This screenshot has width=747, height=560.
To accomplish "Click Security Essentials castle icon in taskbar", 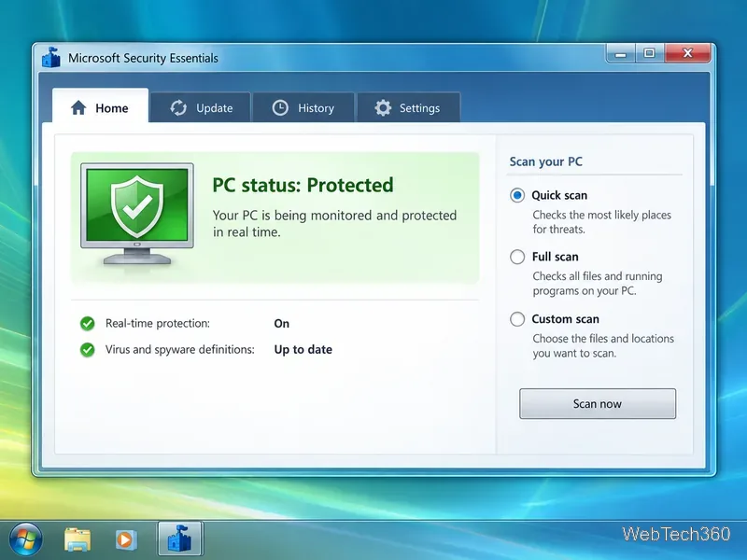I will click(x=180, y=539).
